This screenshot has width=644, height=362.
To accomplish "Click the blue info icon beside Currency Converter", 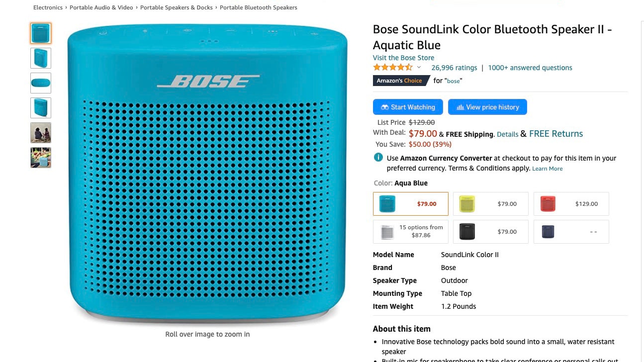I will point(378,158).
